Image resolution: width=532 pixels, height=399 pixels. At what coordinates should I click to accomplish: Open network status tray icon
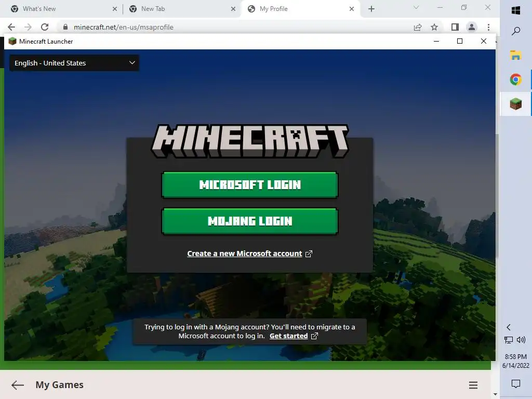(x=509, y=340)
